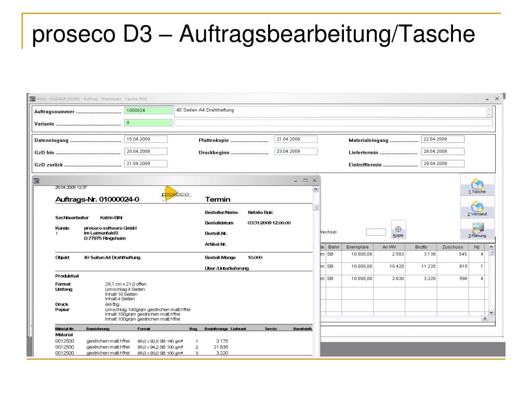Minimize the report preview window
This screenshot has width=532, height=399.
click(296, 180)
